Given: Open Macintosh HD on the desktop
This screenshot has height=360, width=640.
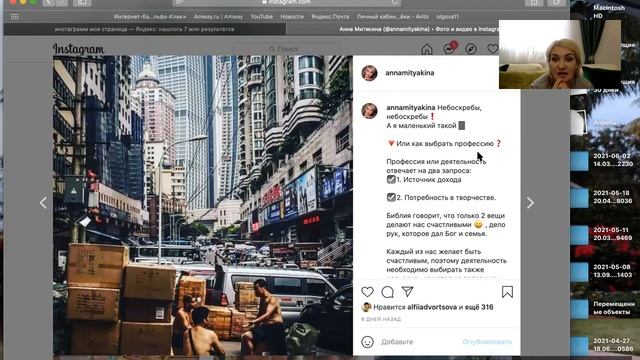Looking at the screenshot, I should pyautogui.click(x=608, y=11).
